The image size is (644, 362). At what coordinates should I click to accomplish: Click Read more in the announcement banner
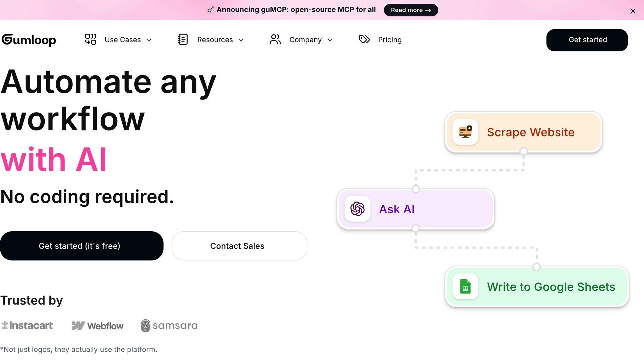[x=411, y=10]
